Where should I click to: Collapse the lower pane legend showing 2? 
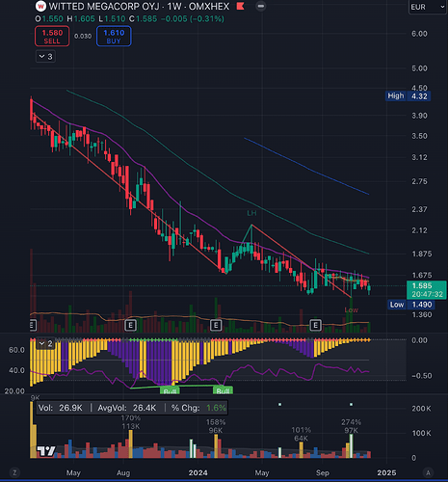45,343
